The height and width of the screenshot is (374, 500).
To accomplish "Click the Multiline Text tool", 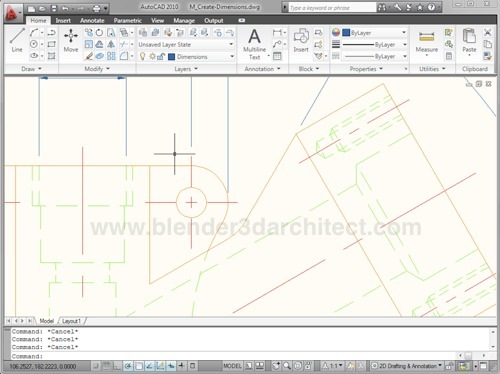I will [x=254, y=44].
